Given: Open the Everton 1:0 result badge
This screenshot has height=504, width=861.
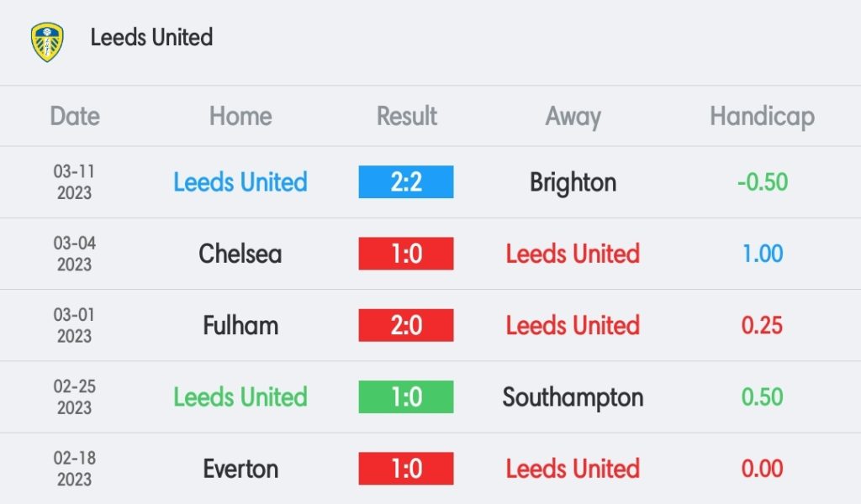Looking at the screenshot, I should click(x=406, y=469).
